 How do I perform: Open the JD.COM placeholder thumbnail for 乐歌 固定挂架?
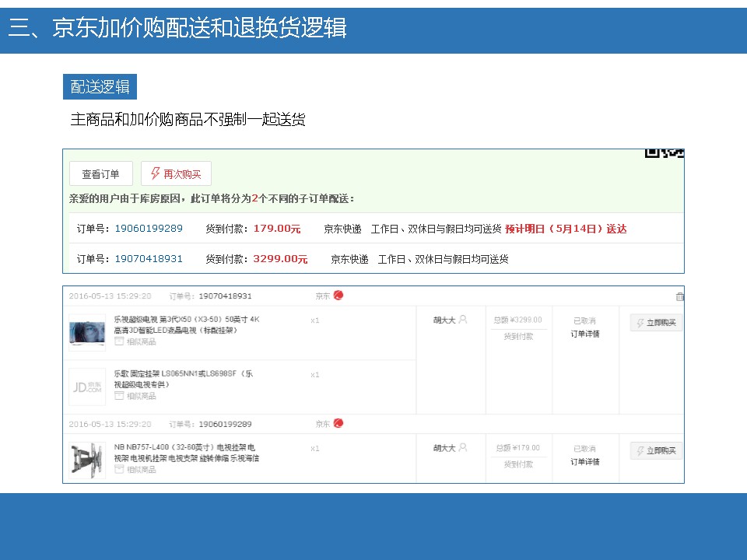[x=87, y=387]
